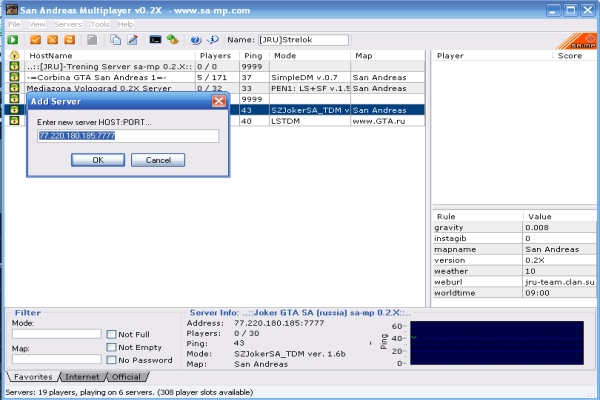
Task: Click the Rule column header
Action: (x=478, y=216)
